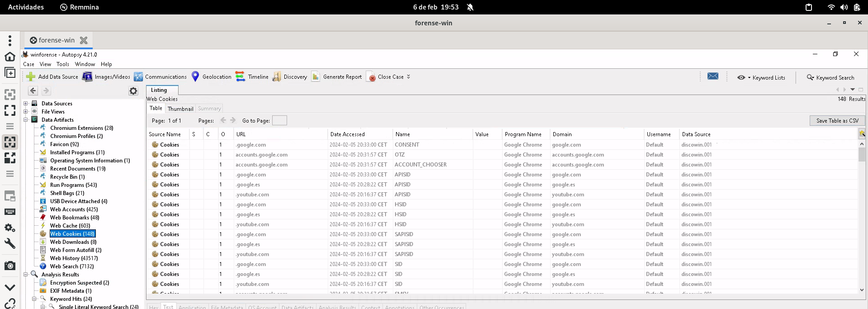Go forward with the tree forward arrow
The image size is (868, 309).
tap(46, 91)
